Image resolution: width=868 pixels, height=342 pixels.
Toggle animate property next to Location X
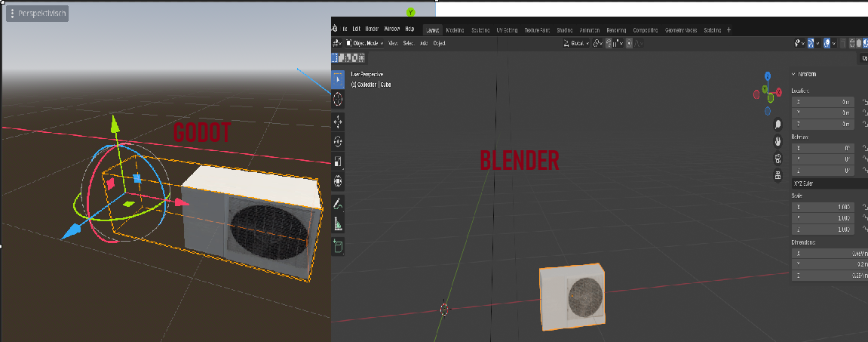[x=865, y=102]
